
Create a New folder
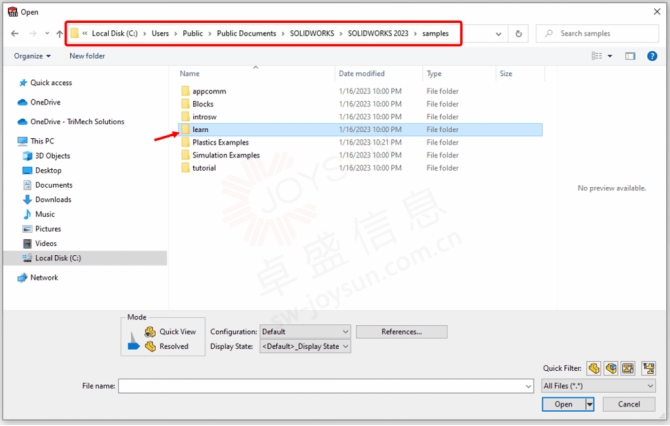[x=87, y=56]
